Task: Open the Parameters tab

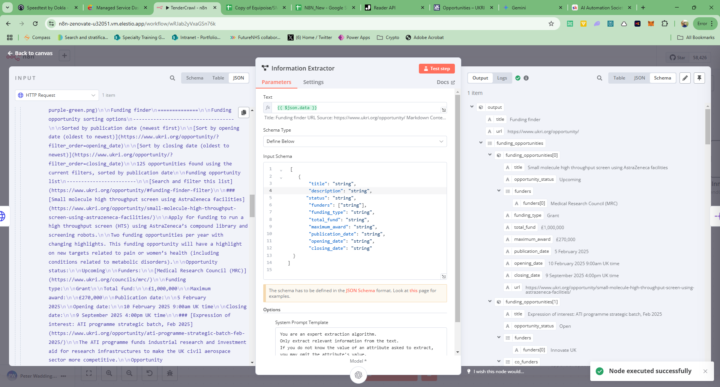Action: pos(276,82)
